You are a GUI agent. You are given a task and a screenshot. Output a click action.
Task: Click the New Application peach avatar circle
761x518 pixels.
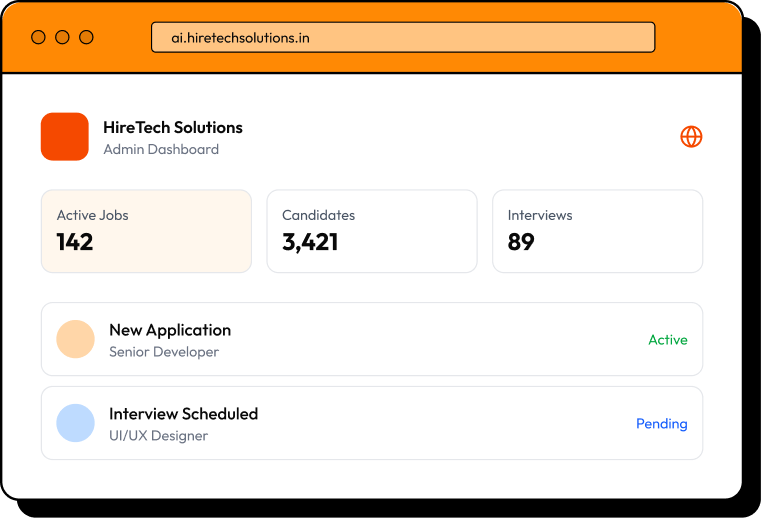pos(76,339)
